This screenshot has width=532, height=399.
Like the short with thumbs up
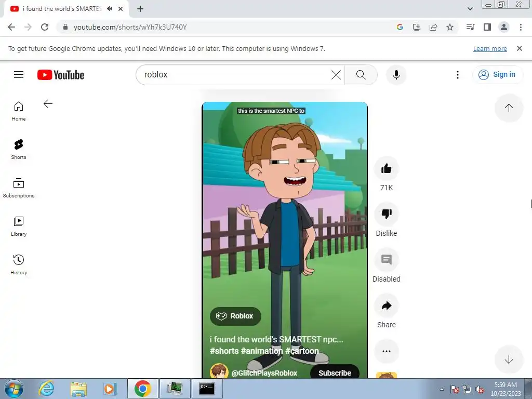coord(386,169)
